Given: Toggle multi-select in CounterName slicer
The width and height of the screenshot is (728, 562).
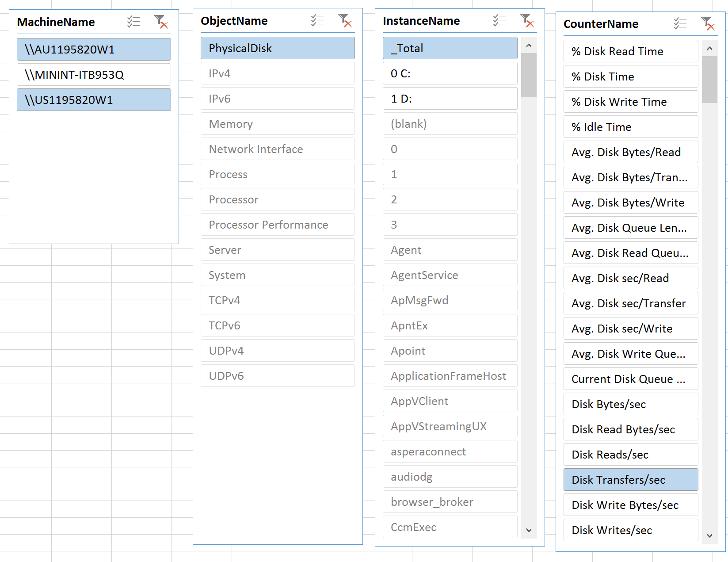Looking at the screenshot, I should pyautogui.click(x=680, y=23).
